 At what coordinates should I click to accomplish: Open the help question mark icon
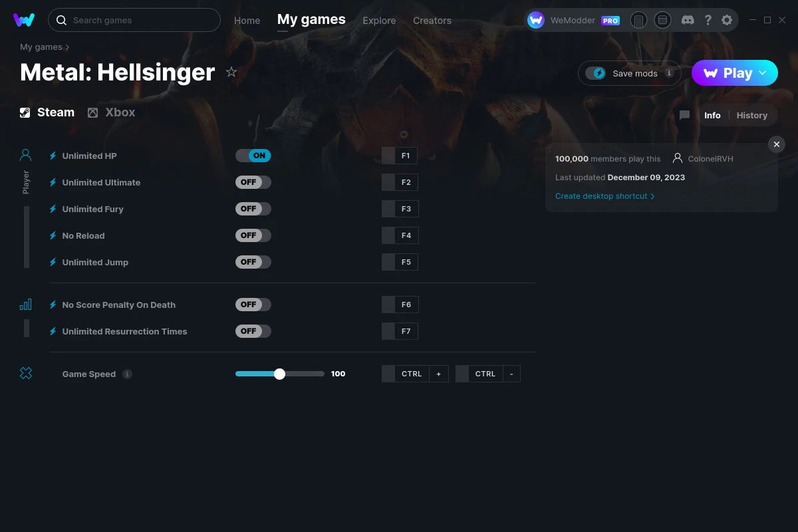point(708,20)
